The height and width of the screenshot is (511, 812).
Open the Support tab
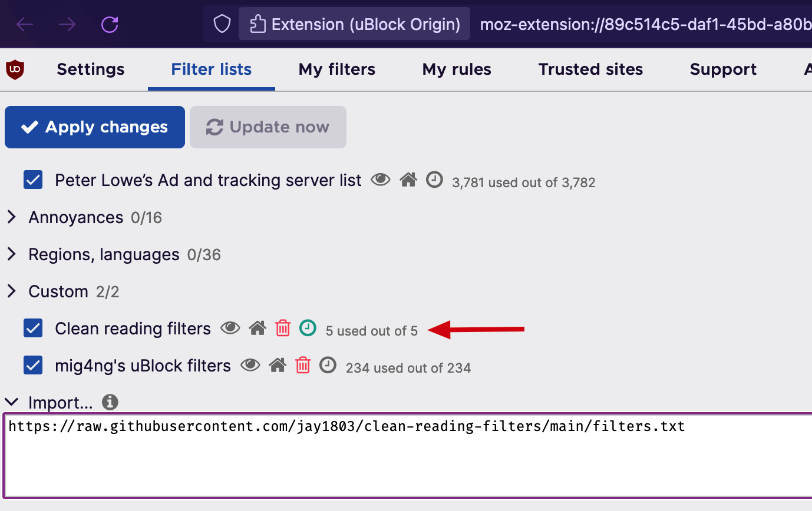tap(723, 69)
